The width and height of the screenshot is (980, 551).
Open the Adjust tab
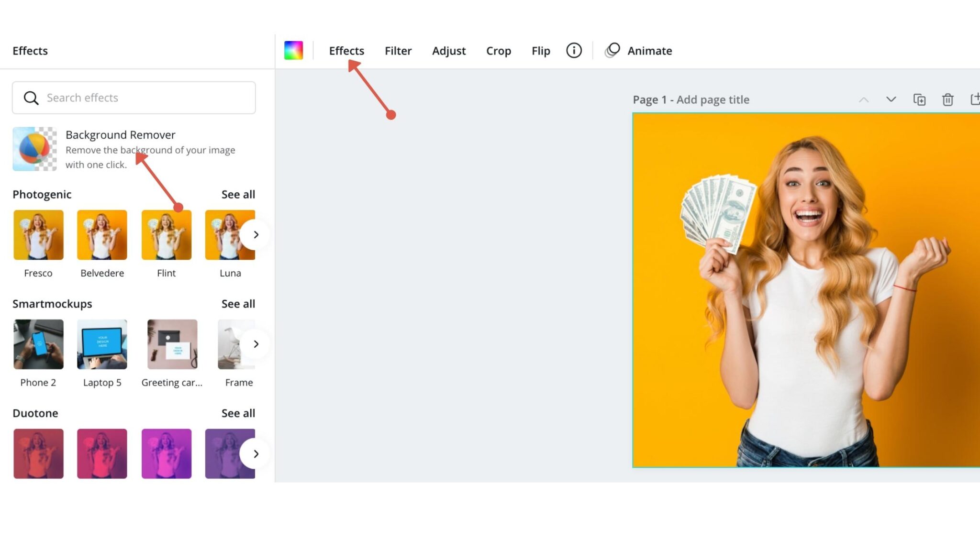click(449, 51)
